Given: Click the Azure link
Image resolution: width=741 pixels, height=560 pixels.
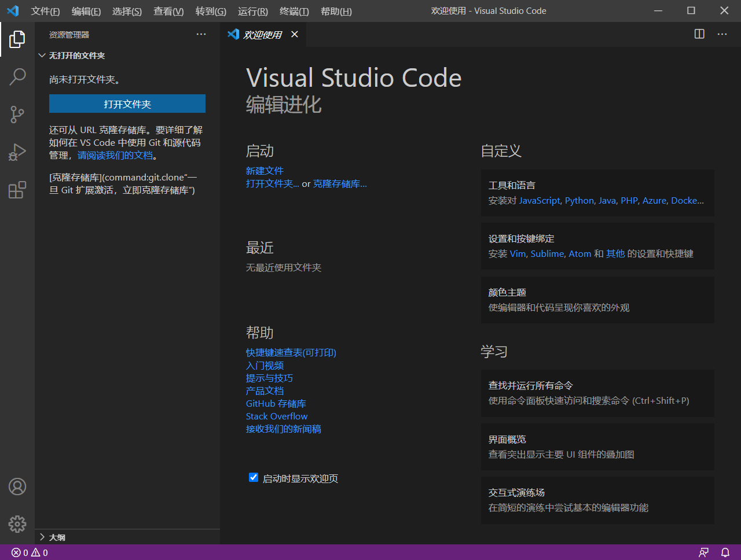Looking at the screenshot, I should pyautogui.click(x=654, y=200).
